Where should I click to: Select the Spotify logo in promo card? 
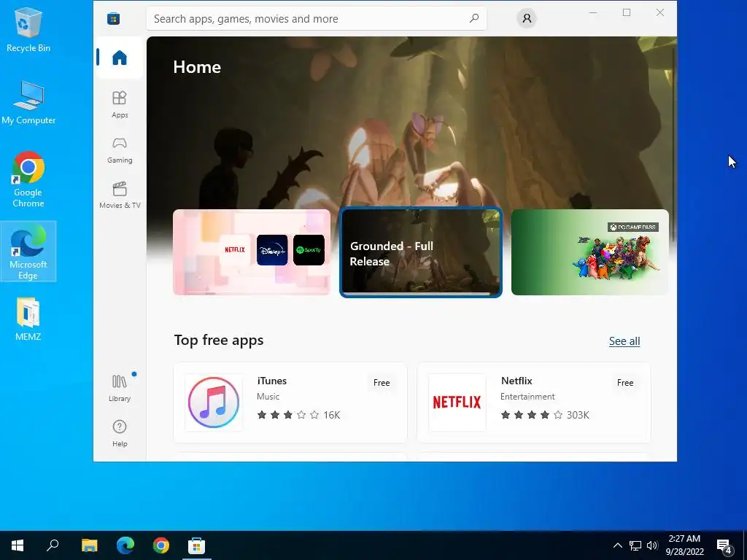(x=309, y=249)
